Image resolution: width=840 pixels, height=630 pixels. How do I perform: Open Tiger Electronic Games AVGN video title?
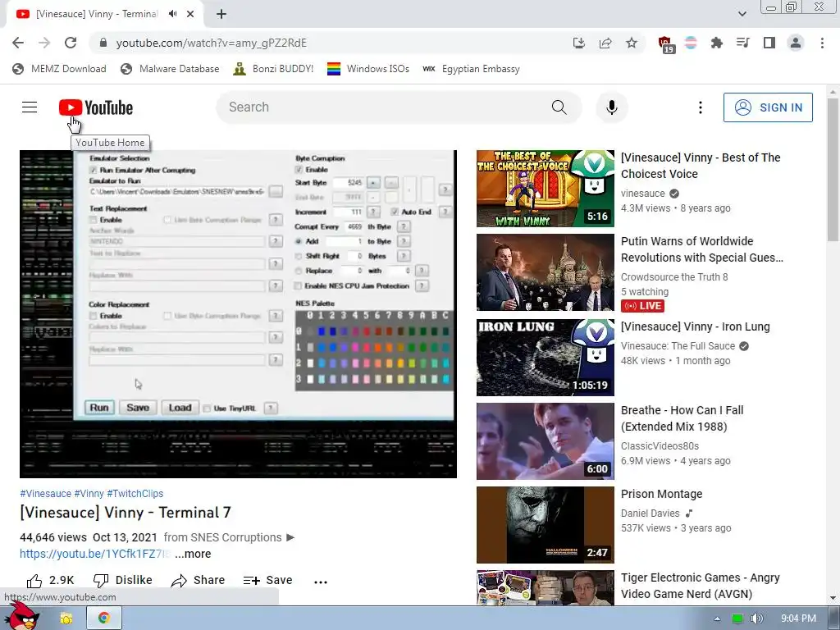701,586
